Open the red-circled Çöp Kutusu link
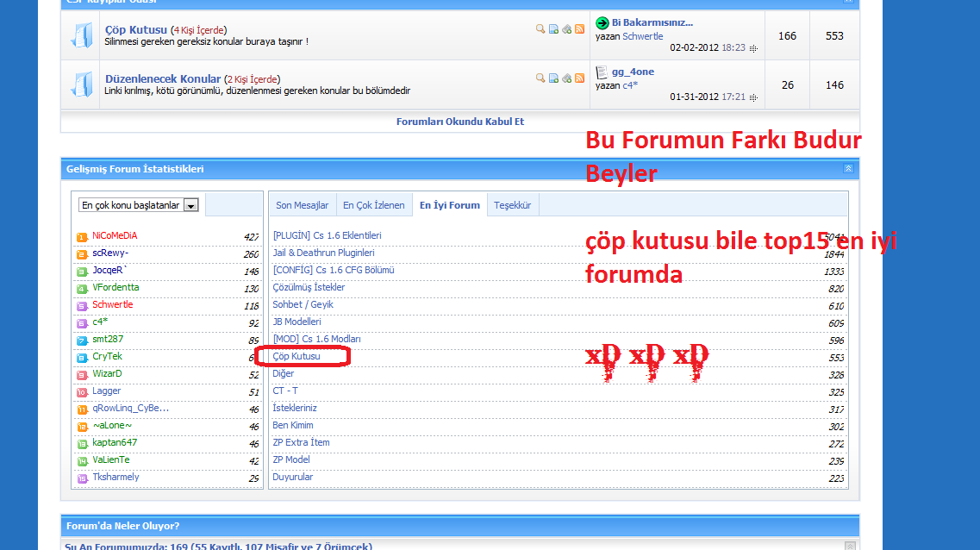 click(x=296, y=355)
